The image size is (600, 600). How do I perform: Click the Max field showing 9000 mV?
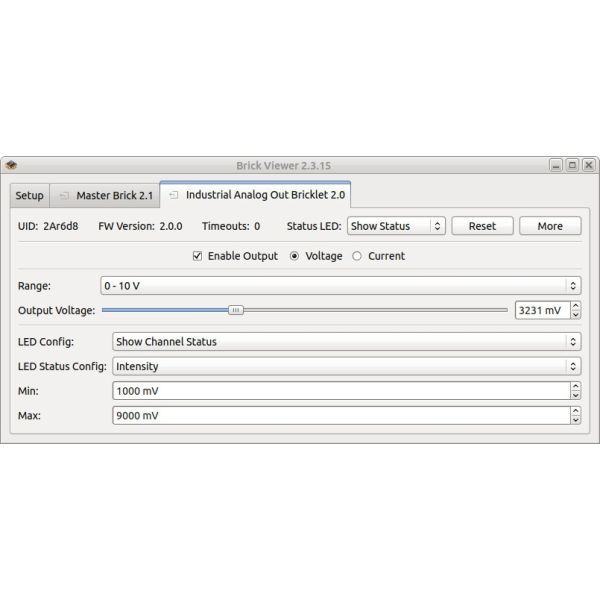[x=341, y=416]
